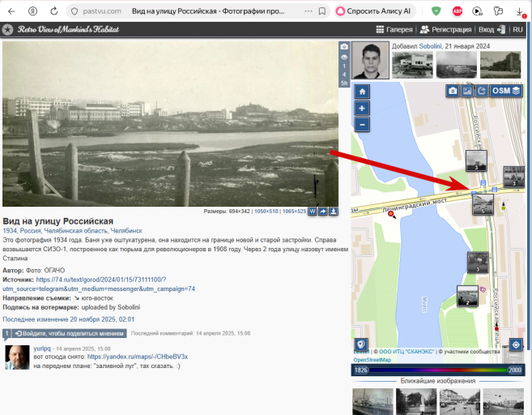Open the site protection shield in the address bar
This screenshot has width=532, height=415.
[74, 11]
